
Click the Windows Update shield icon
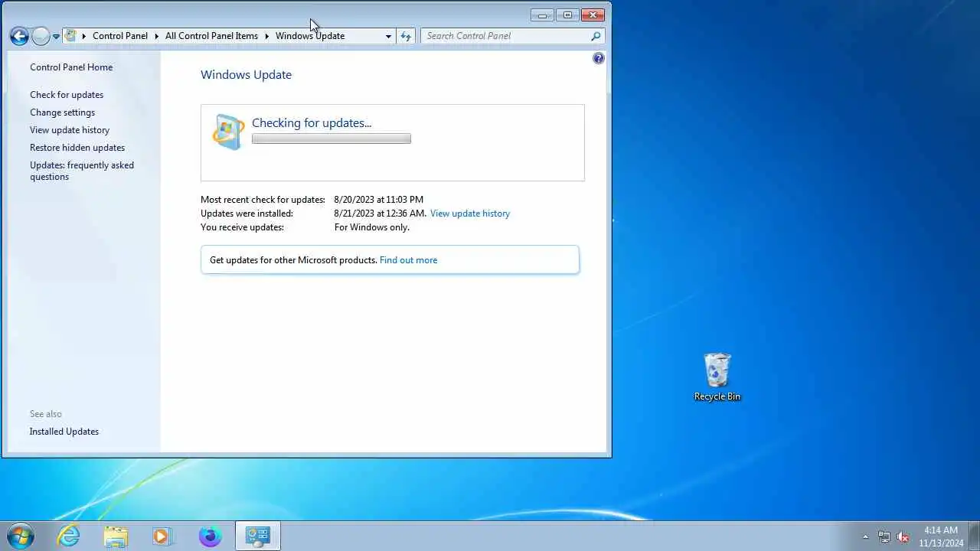pyautogui.click(x=228, y=132)
